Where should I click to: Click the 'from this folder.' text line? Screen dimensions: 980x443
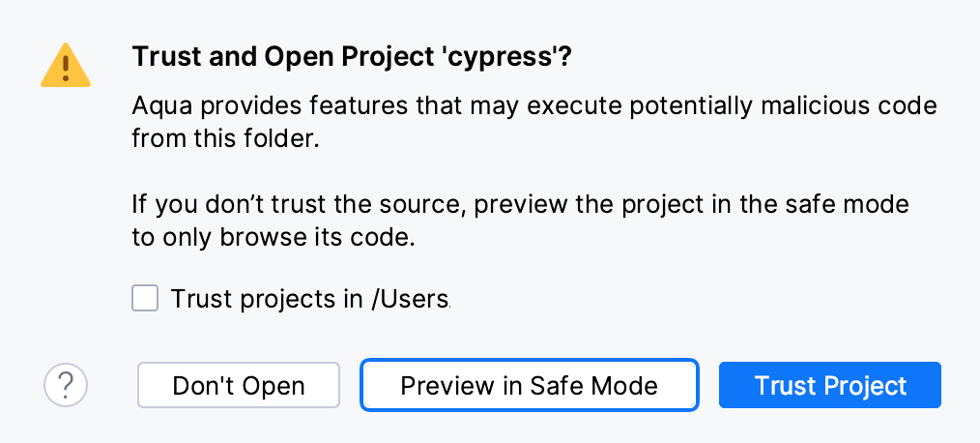point(224,138)
